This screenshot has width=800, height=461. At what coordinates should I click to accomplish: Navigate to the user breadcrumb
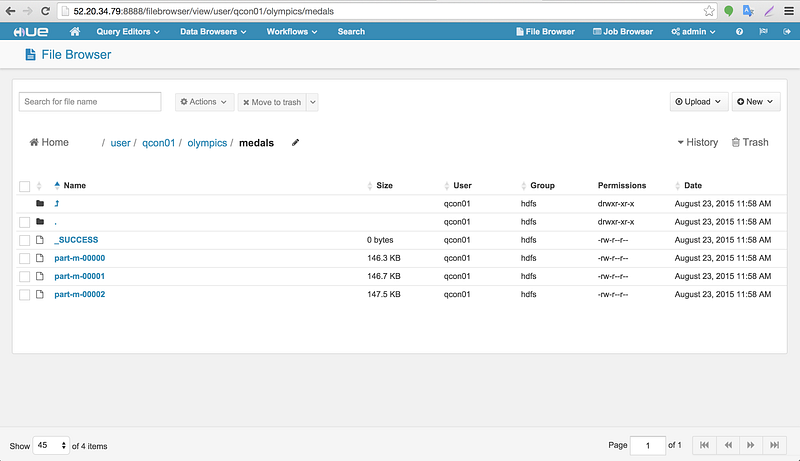[x=120, y=143]
